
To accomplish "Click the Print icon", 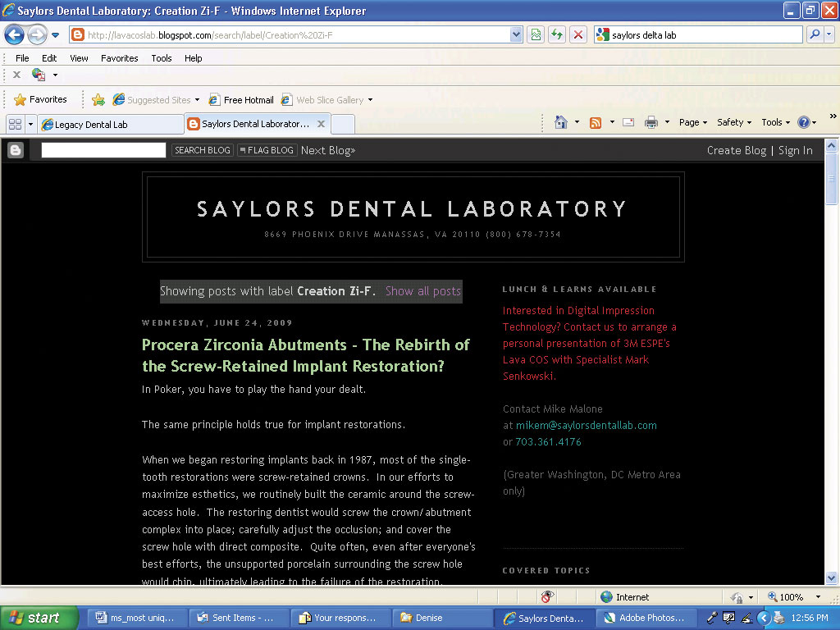I will point(651,122).
